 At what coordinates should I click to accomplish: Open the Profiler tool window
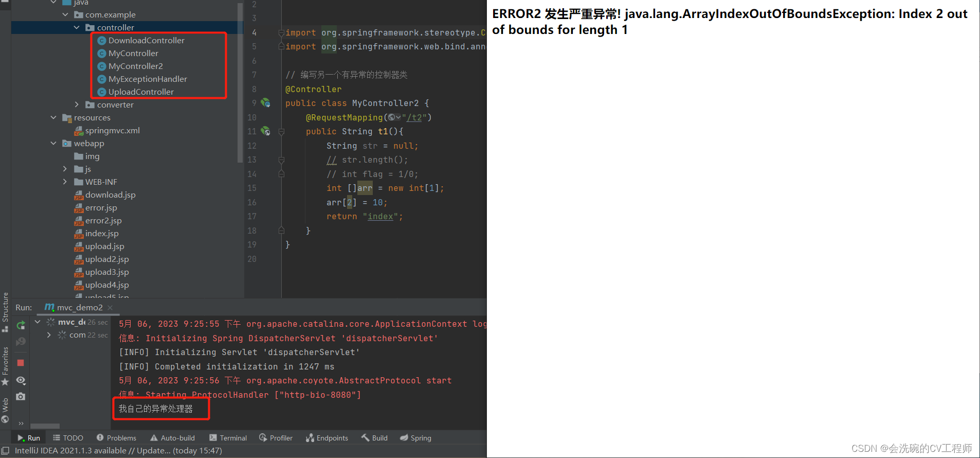(x=276, y=438)
